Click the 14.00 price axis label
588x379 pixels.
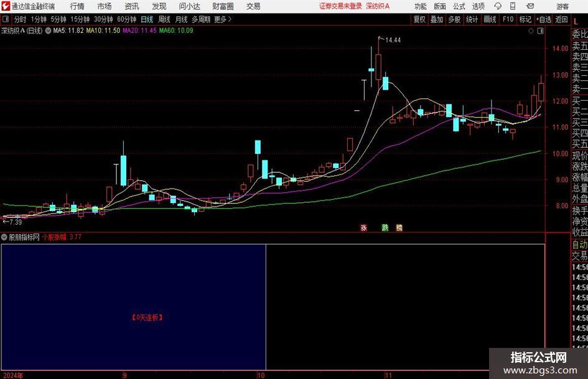click(560, 49)
